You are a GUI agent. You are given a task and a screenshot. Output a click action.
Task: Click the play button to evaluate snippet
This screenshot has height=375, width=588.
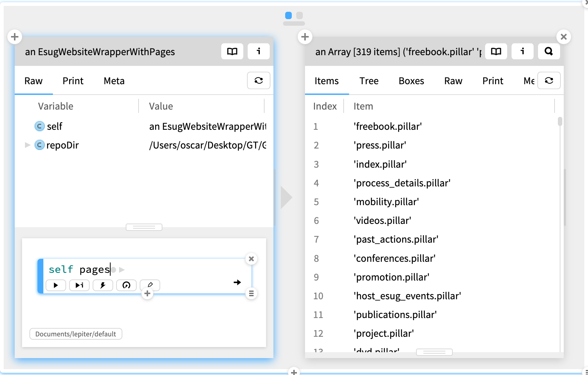tap(56, 285)
